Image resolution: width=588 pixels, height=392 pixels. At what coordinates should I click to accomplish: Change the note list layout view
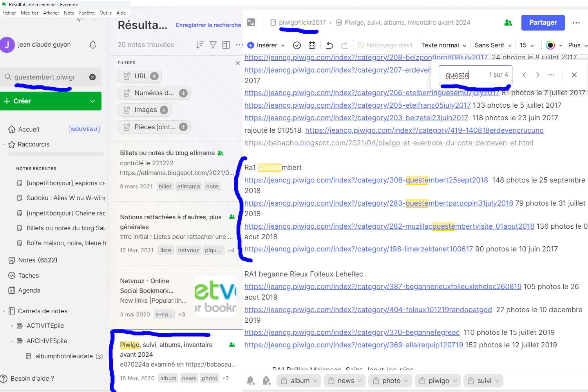[226, 45]
